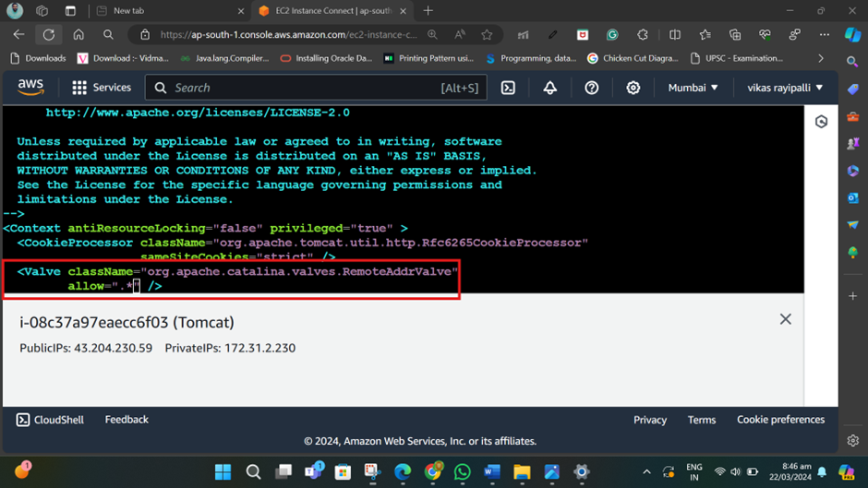Open AWS settings gear in header

(633, 88)
